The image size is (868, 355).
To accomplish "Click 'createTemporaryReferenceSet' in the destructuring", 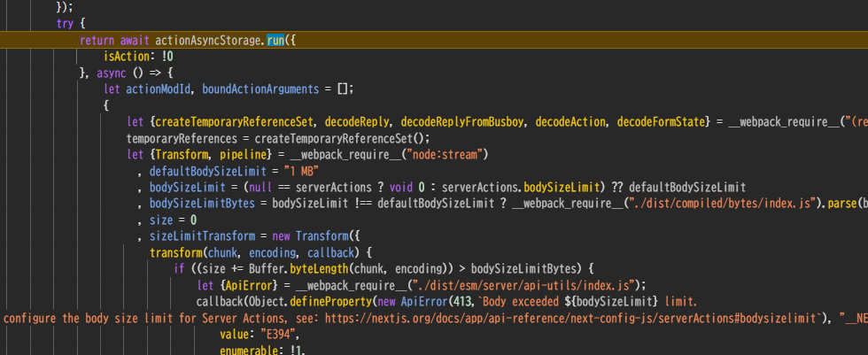I will [x=236, y=121].
